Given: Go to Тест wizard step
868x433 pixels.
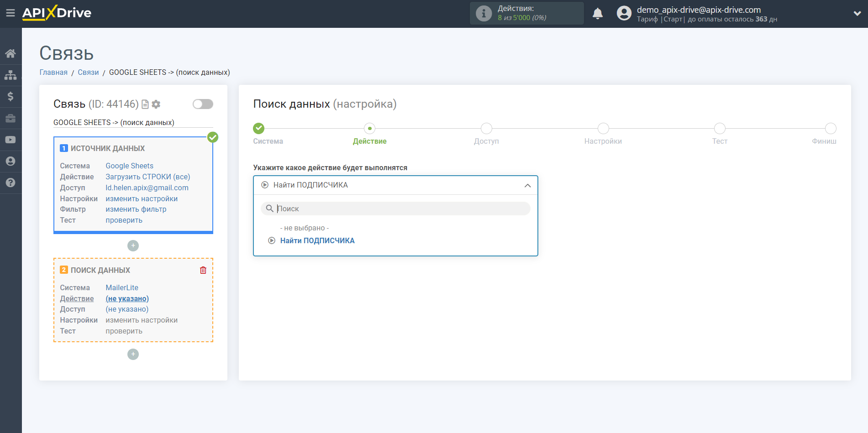Looking at the screenshot, I should (x=720, y=128).
